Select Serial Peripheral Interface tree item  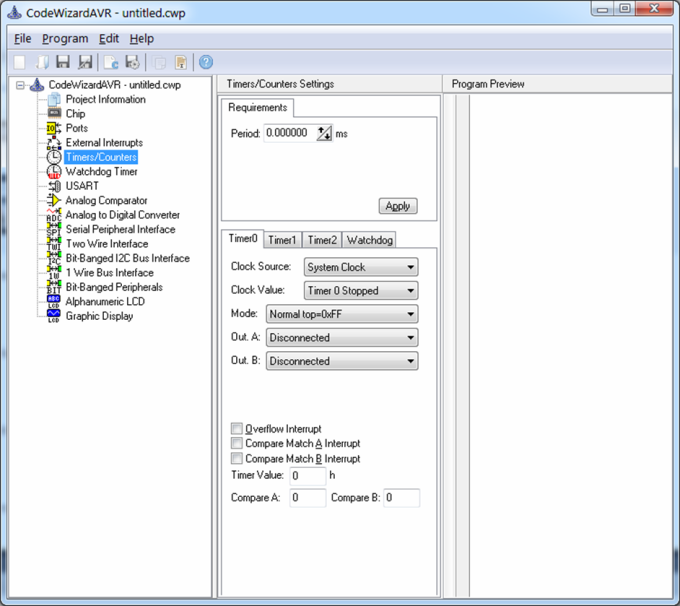pyautogui.click(x=121, y=229)
